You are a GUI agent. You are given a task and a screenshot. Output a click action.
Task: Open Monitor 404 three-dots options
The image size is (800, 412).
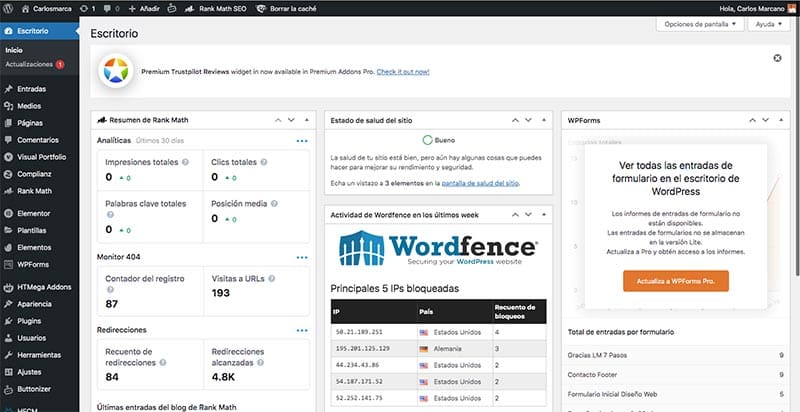[x=302, y=258]
